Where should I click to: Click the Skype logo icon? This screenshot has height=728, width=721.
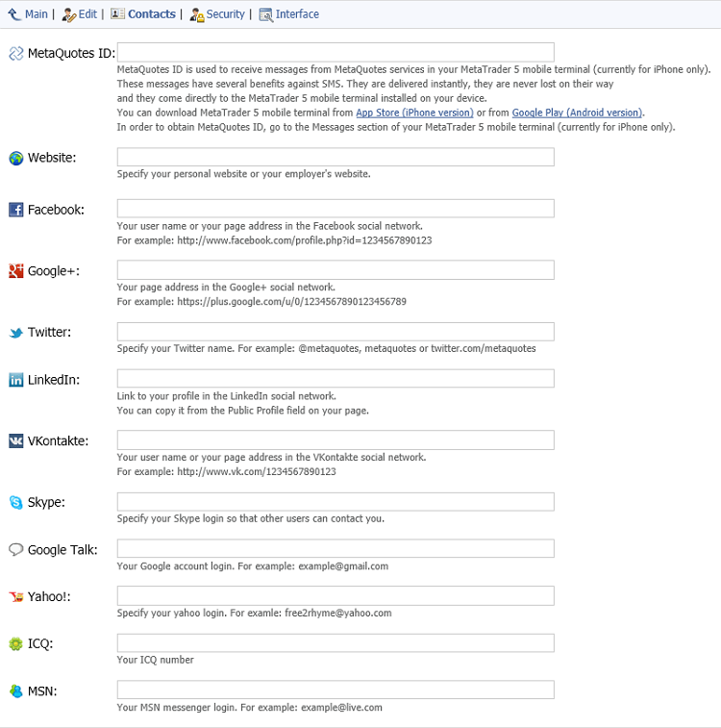pos(15,502)
